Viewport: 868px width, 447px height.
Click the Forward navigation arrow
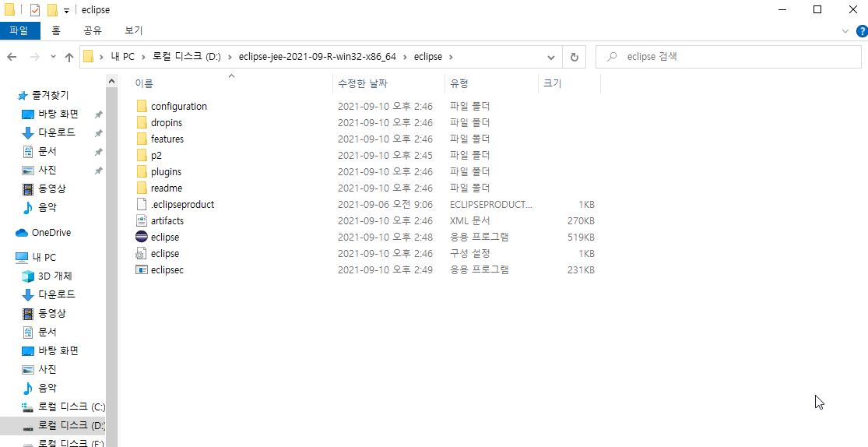34,57
